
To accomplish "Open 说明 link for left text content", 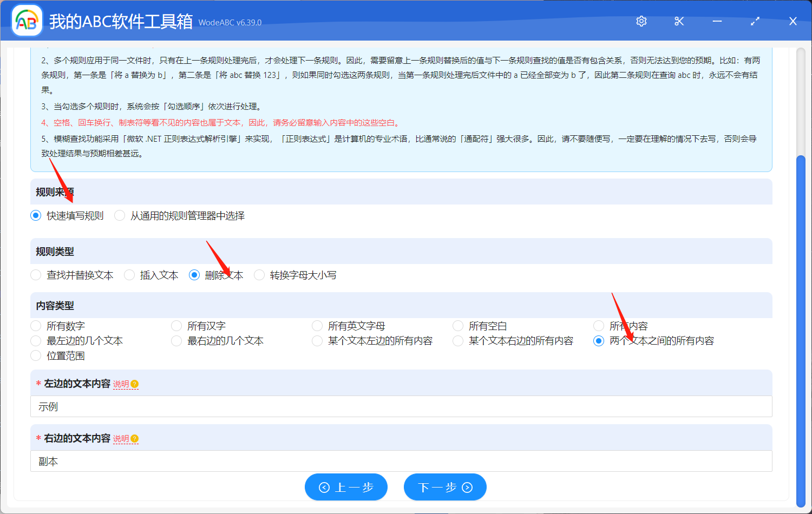I will pos(121,384).
